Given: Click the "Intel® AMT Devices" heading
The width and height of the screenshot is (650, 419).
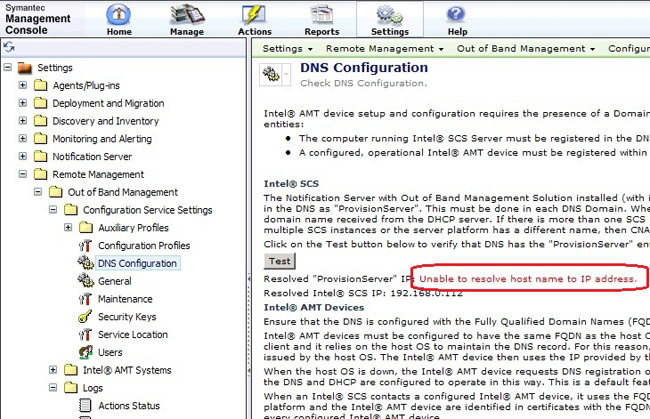Looking at the screenshot, I should coord(314,308).
